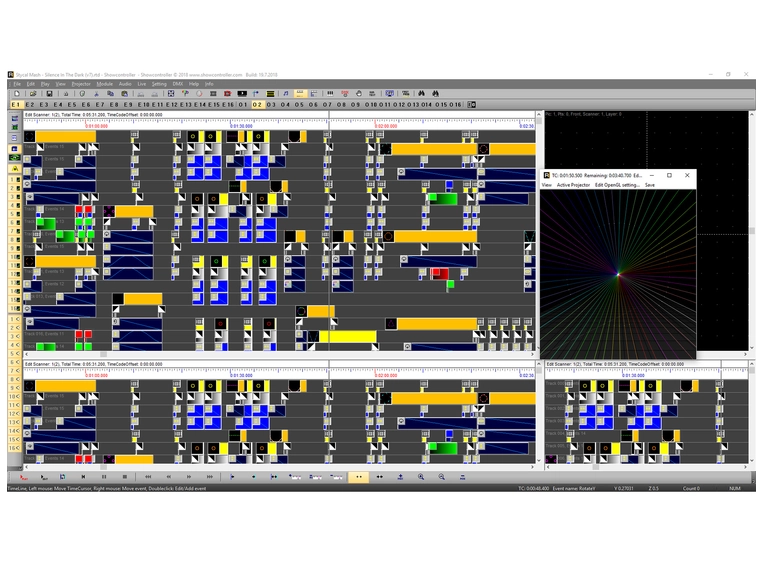Toggle the O1 button
This screenshot has width=762, height=562.
click(243, 105)
